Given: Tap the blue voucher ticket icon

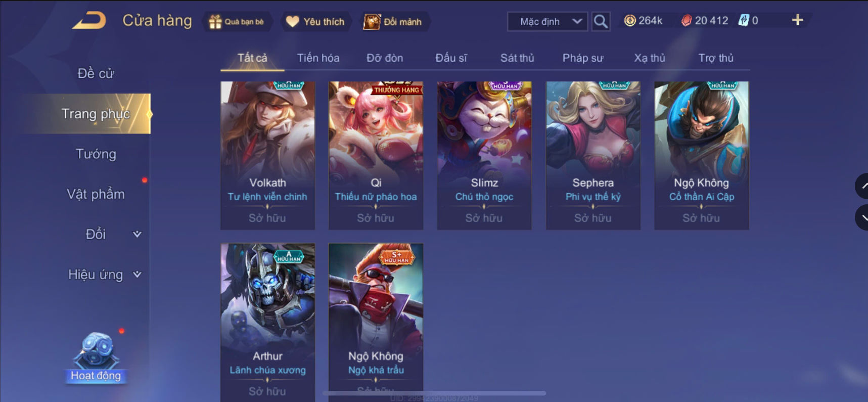Looking at the screenshot, I should point(743,21).
